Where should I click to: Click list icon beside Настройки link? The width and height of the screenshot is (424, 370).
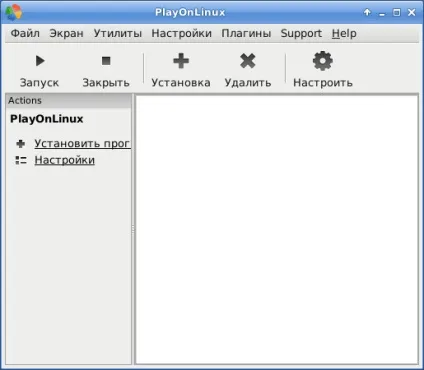pos(21,160)
